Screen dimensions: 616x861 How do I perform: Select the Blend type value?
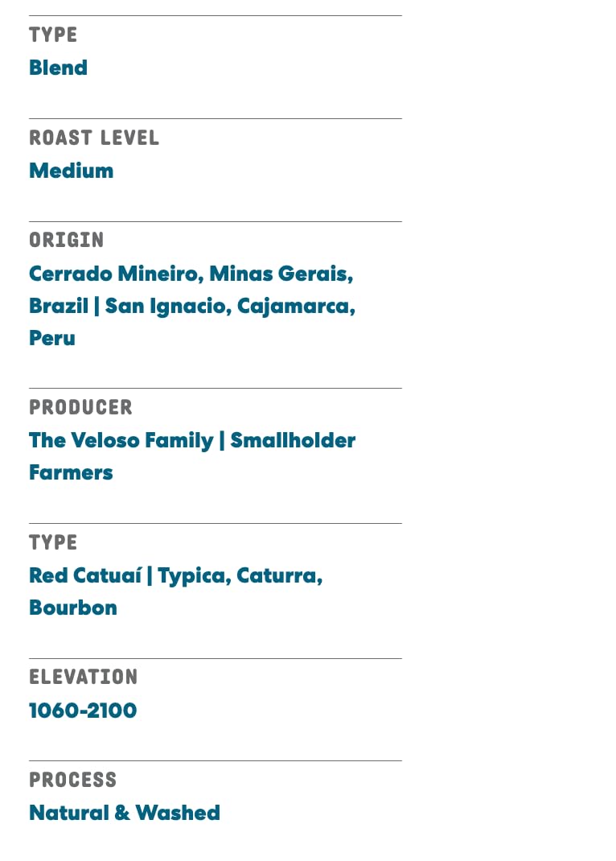pos(58,68)
